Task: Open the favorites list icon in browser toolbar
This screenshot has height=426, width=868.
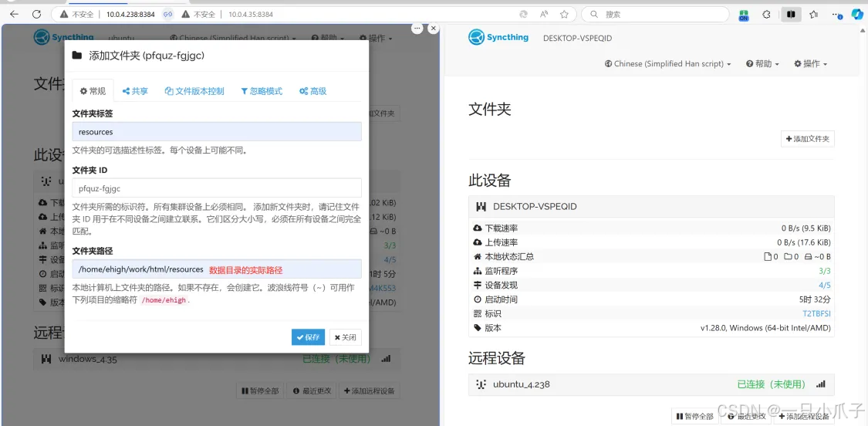Action: click(814, 15)
